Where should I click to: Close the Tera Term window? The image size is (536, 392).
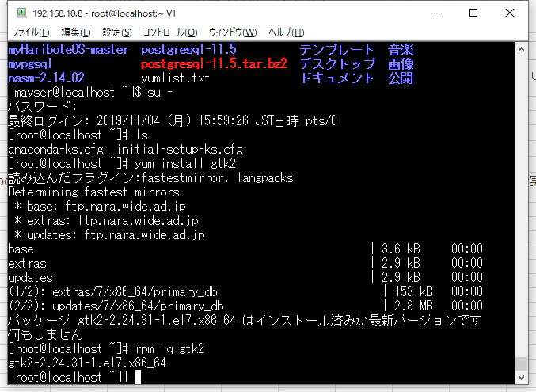[x=510, y=13]
